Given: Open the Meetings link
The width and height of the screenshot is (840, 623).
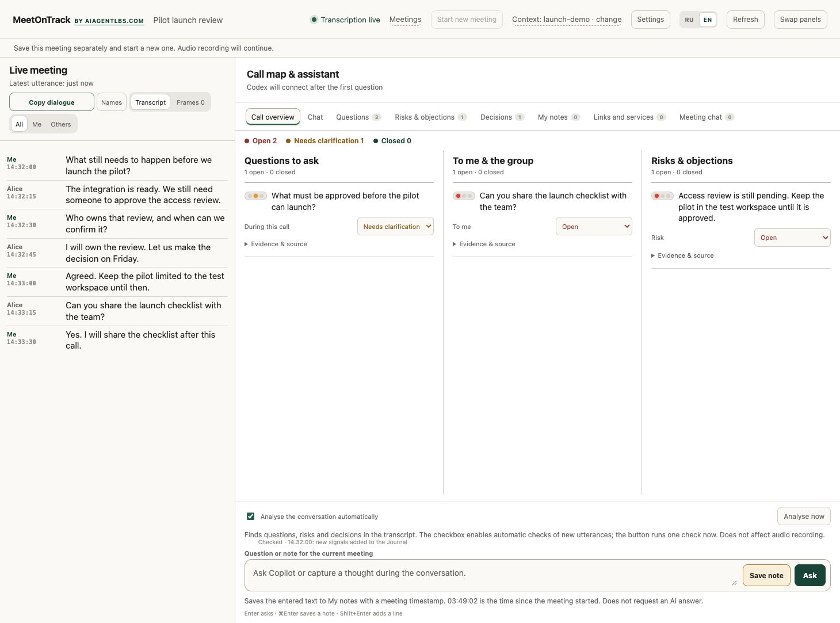Looking at the screenshot, I should point(406,20).
